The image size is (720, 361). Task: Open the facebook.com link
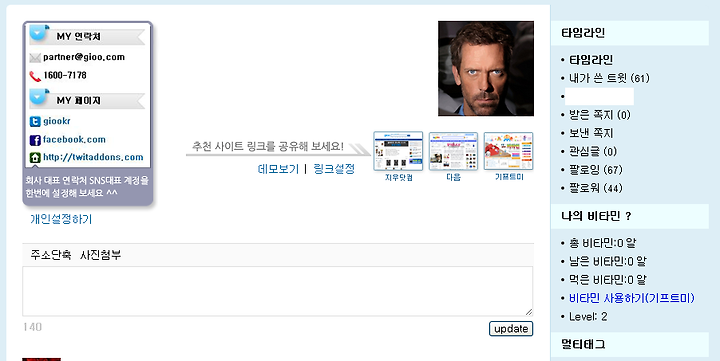74,140
